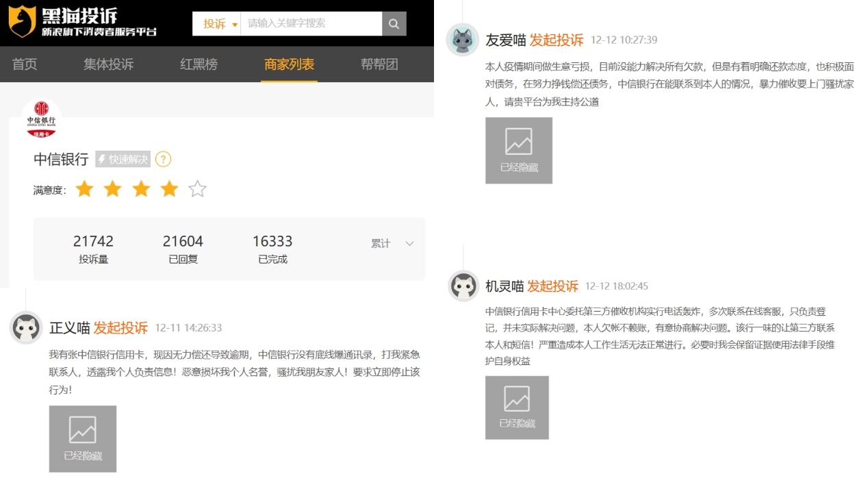Click the 21742 投诉量 count
Screen dimensions: 868x489
click(x=93, y=249)
